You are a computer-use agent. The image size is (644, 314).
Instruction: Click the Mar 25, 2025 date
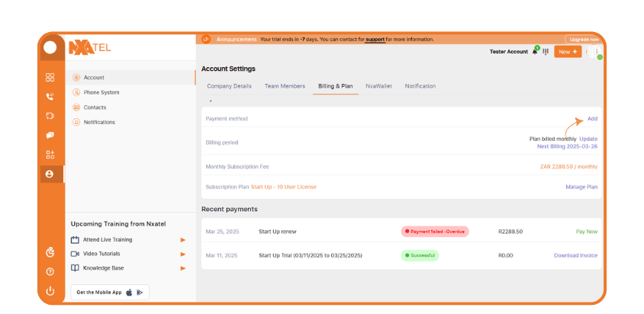[222, 232]
